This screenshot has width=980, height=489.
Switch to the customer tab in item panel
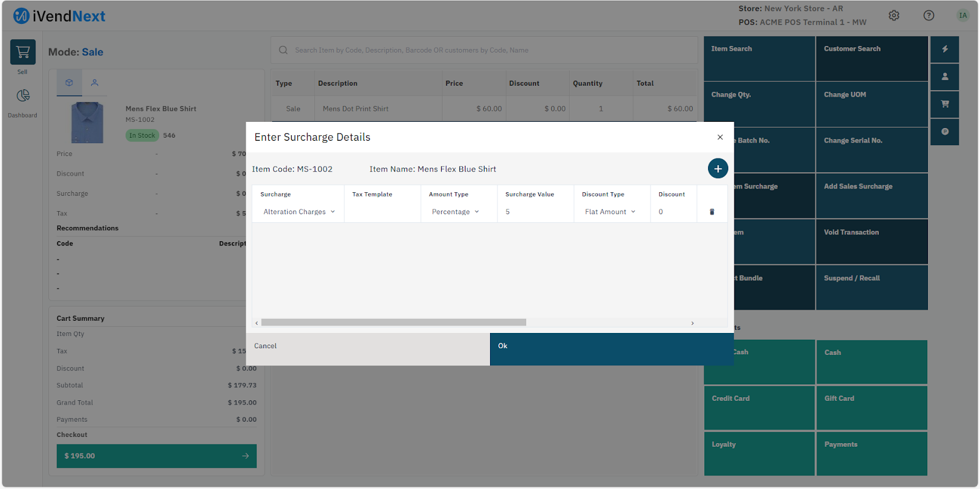pos(94,83)
